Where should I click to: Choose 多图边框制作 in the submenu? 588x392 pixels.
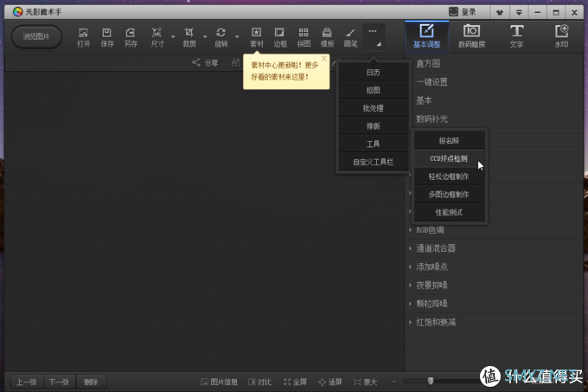pyautogui.click(x=449, y=195)
